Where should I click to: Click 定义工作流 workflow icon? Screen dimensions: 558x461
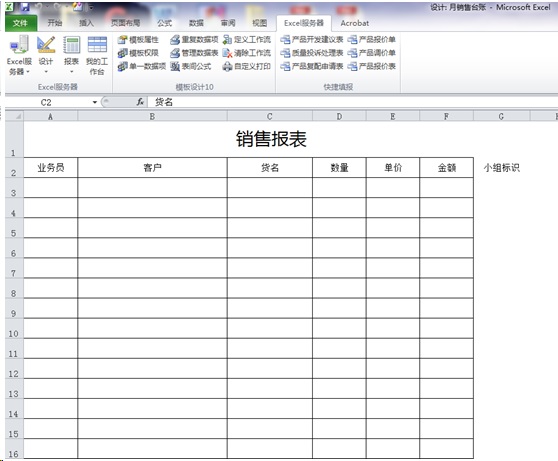tap(247, 40)
